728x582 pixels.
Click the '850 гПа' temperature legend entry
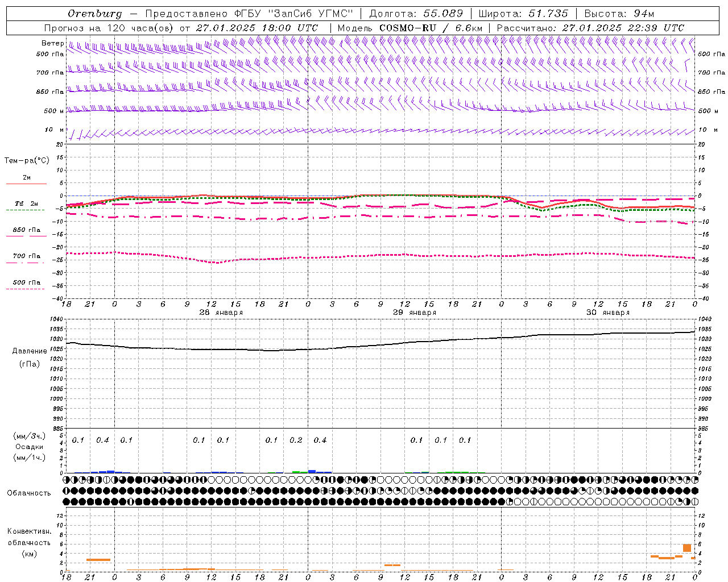tap(26, 230)
